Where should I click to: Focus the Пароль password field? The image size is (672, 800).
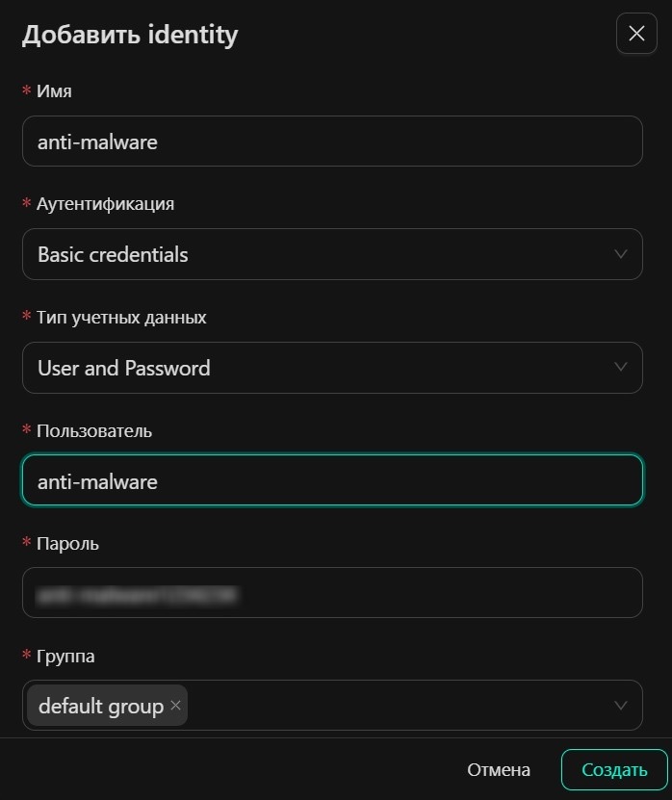[x=332, y=593]
